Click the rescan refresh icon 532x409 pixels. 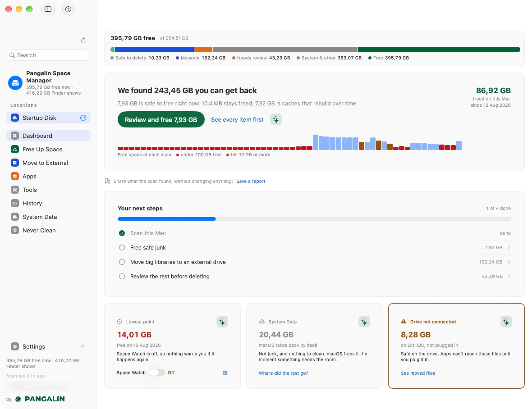point(83,41)
